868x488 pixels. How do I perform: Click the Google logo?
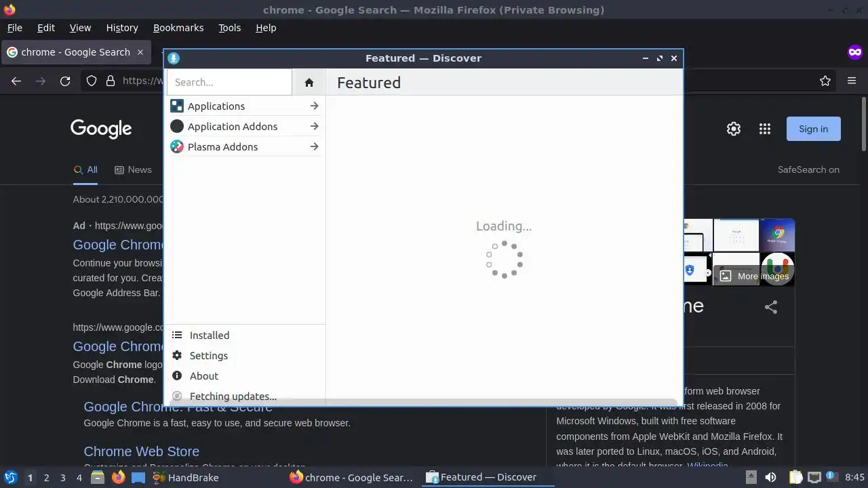click(101, 129)
